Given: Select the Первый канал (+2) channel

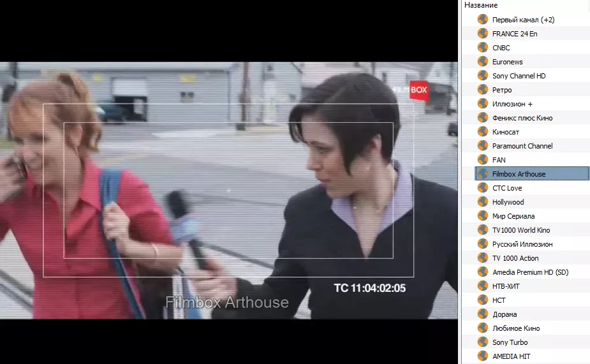Looking at the screenshot, I should [x=523, y=20].
